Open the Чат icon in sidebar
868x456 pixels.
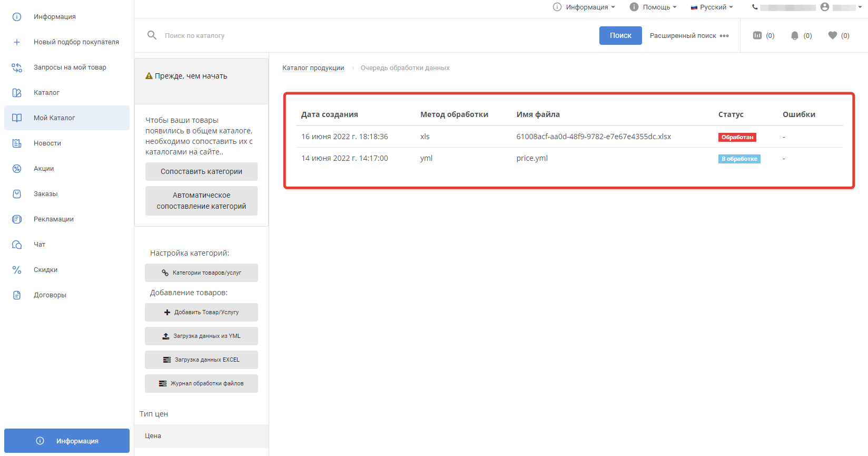[x=17, y=245]
